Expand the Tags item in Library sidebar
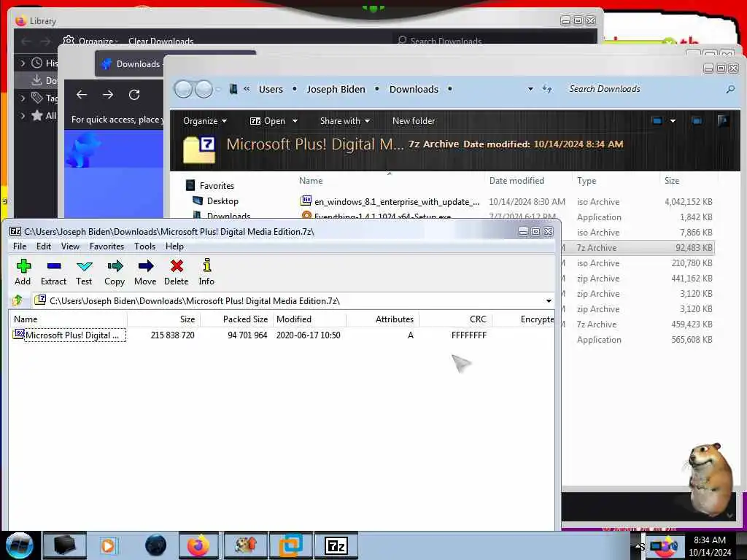The width and height of the screenshot is (747, 560). click(x=23, y=98)
